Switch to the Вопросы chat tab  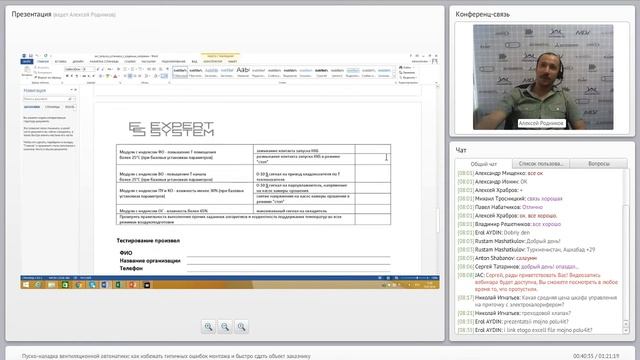coord(598,164)
